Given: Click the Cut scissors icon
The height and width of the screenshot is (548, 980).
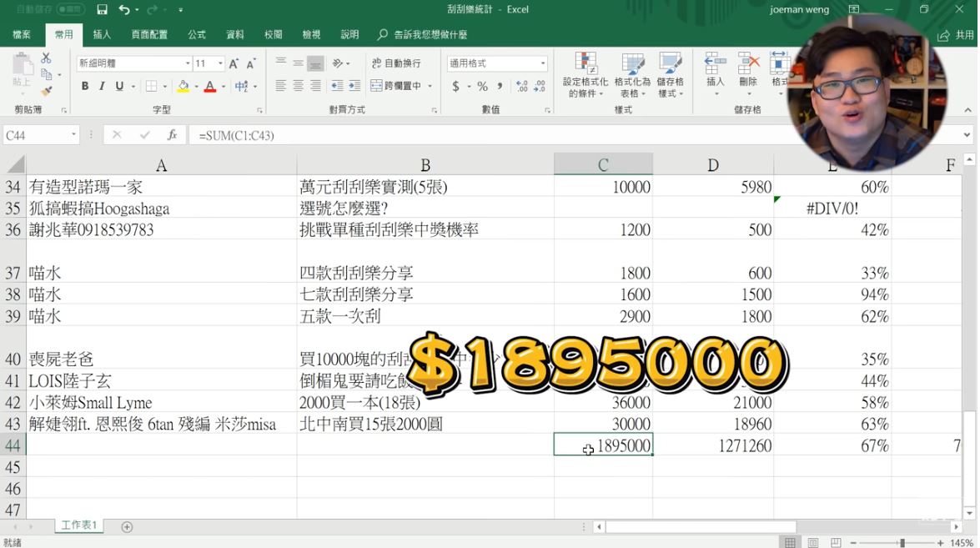Looking at the screenshot, I should (x=46, y=58).
